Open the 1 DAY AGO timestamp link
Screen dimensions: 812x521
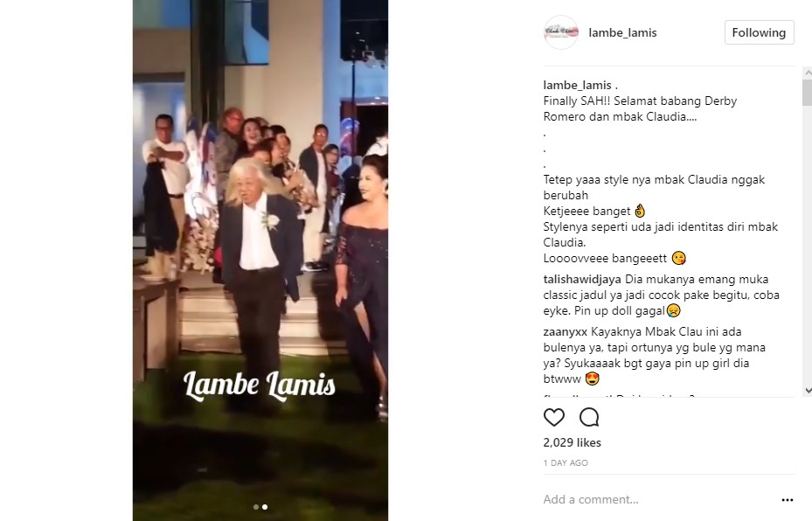566,463
